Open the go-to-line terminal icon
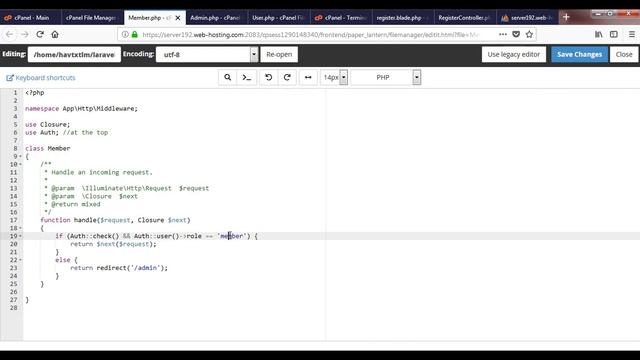This screenshot has height=360, width=640. [247, 78]
